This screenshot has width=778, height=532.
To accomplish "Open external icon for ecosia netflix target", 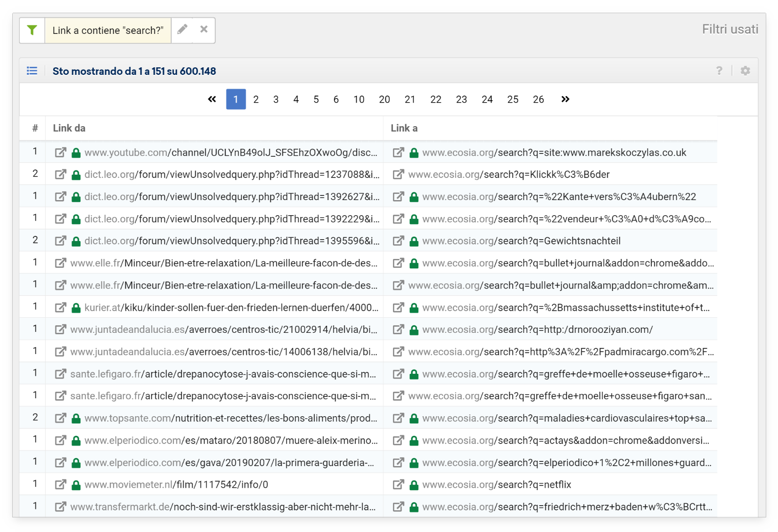I will (x=398, y=484).
